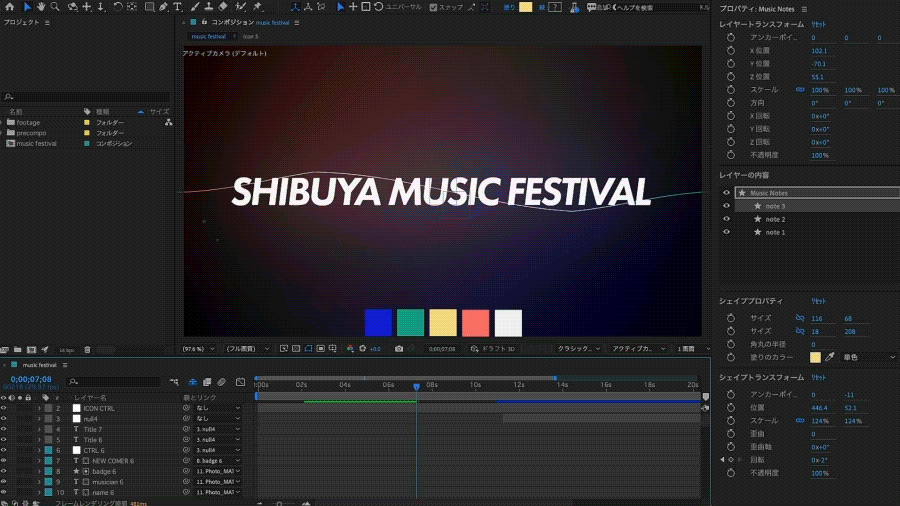
Task: Open the コンポジション panel menu
Action: pyautogui.click(x=297, y=22)
